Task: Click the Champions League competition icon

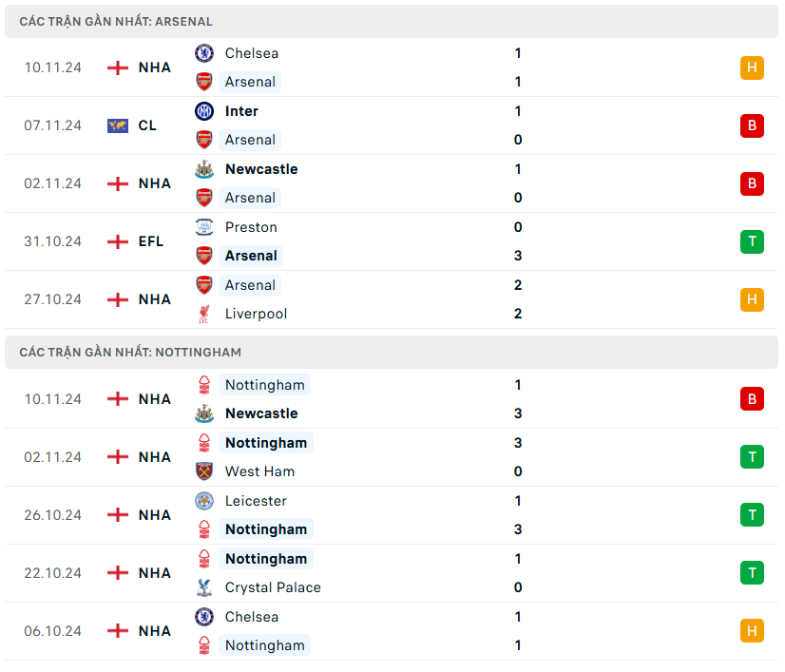Action: point(118,125)
